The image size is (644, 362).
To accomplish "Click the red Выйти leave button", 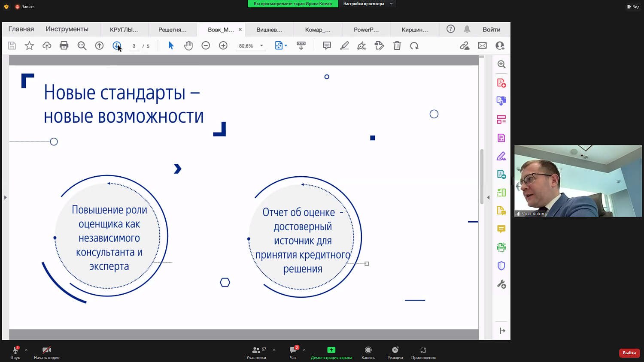I will point(629,353).
